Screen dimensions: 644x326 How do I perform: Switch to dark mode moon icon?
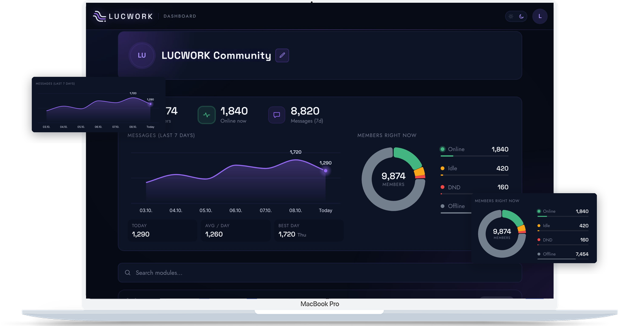(522, 16)
